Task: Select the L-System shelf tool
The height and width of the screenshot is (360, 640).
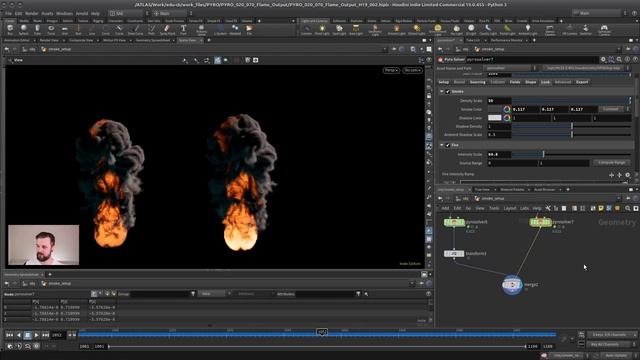Action: [x=220, y=29]
